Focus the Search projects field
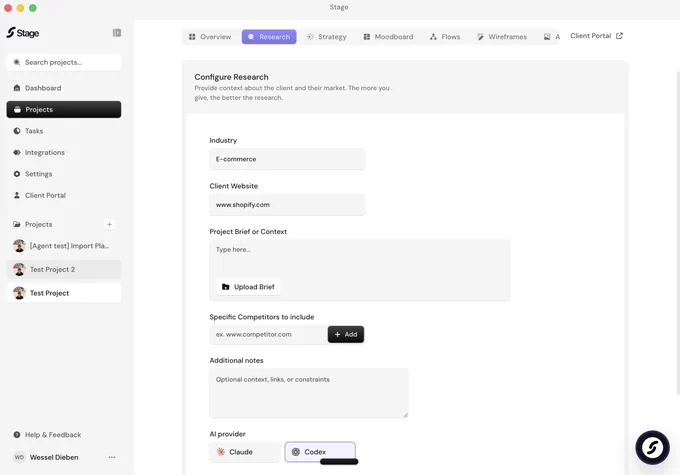This screenshot has height=475, width=680. click(64, 62)
